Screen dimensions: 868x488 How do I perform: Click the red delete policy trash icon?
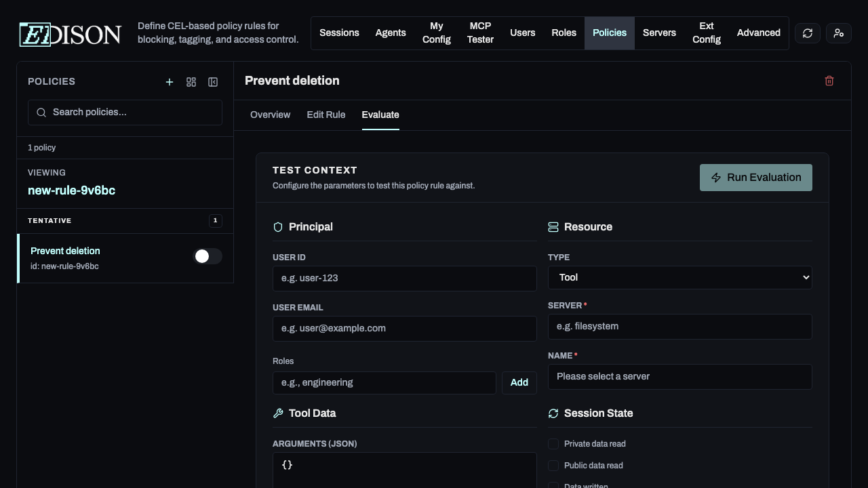coord(829,81)
